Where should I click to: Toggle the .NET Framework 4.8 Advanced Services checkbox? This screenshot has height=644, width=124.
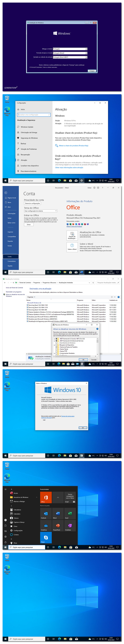tap(57, 341)
